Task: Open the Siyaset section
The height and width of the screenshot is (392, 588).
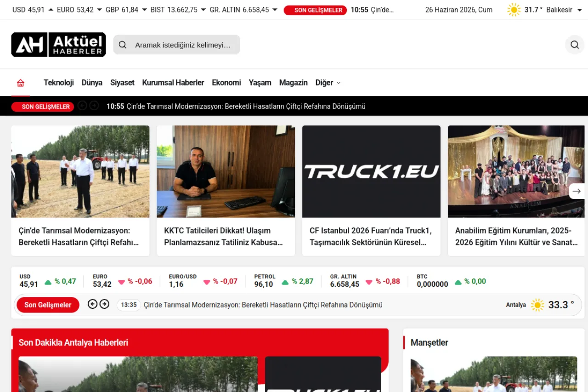Action: 122,83
